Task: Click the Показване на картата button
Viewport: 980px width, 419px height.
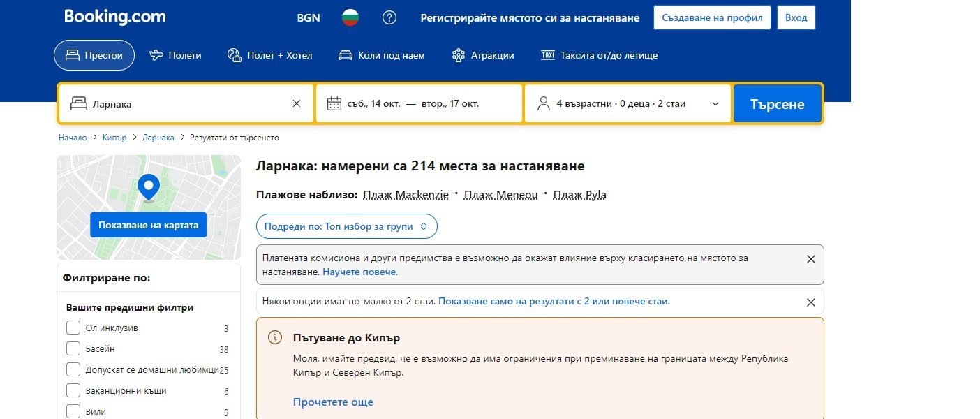Action: coord(148,225)
